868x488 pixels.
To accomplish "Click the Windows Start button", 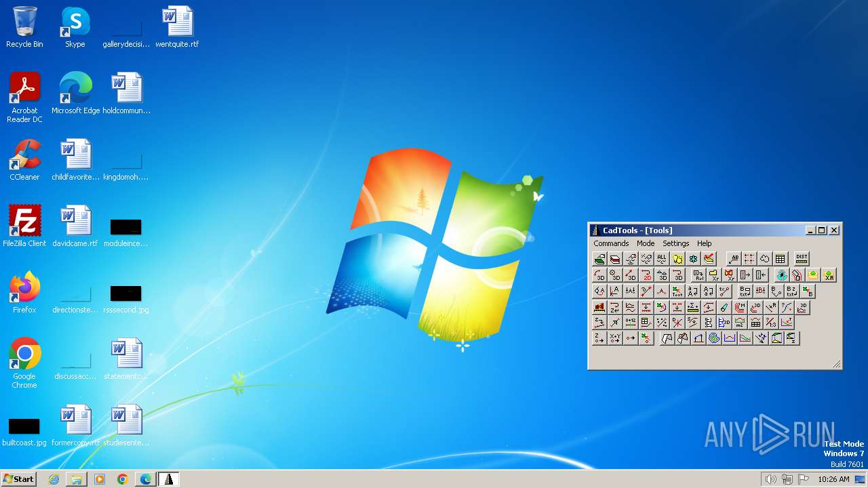I will 19,479.
